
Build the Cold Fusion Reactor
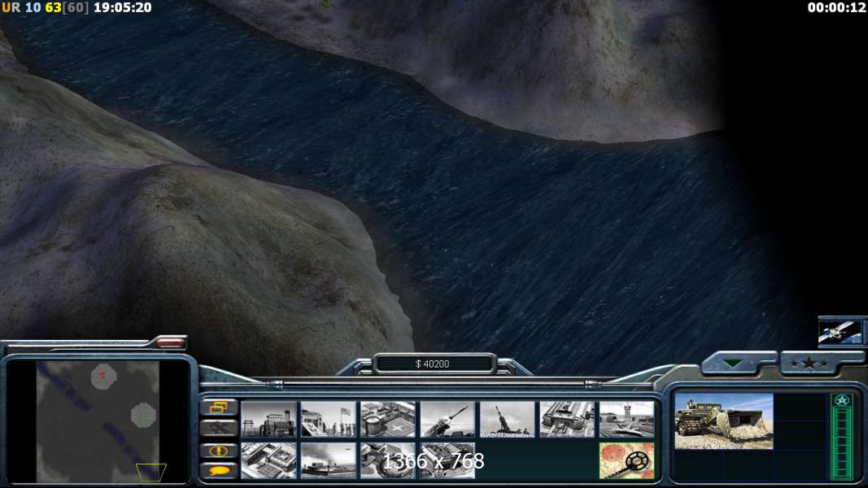(268, 420)
